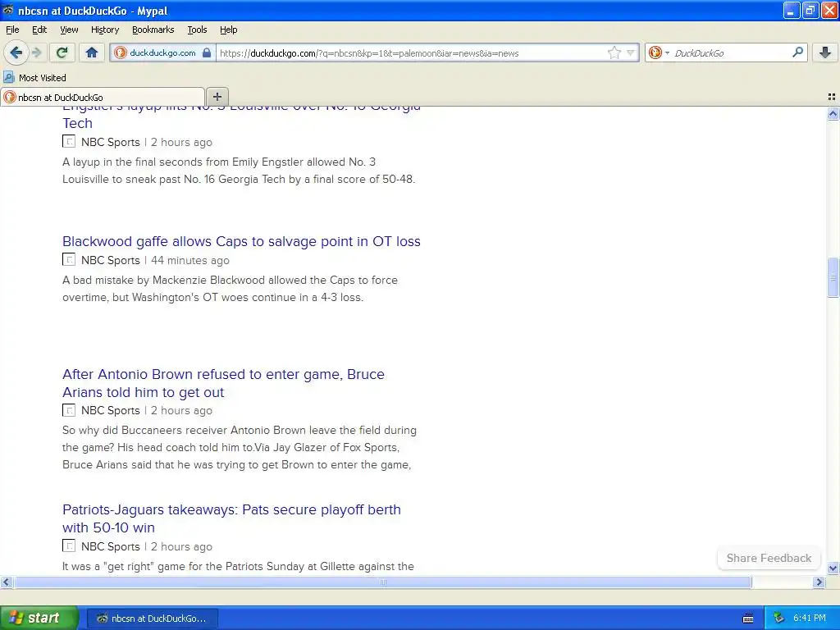Open a new tab with plus button
This screenshot has height=630, width=840.
[217, 97]
